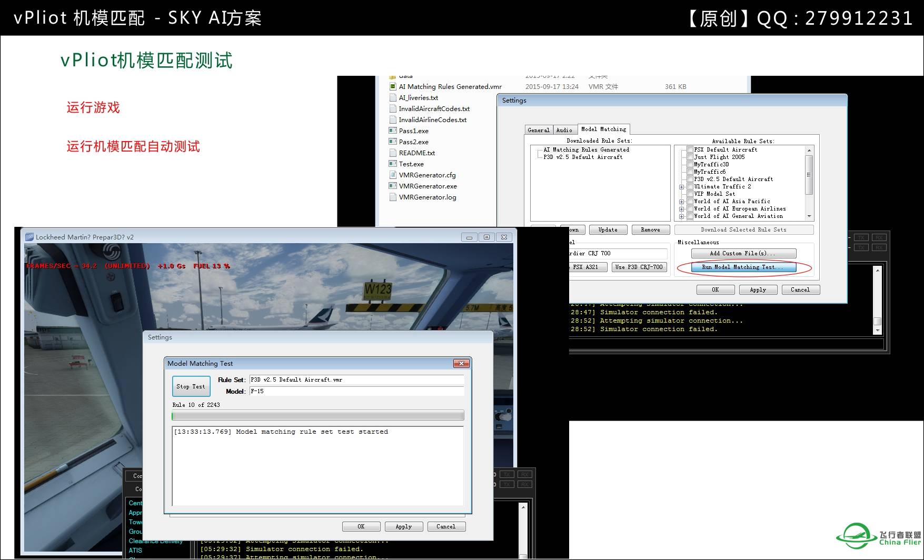
Task: Click the FSX A321 default model button
Action: point(587,267)
